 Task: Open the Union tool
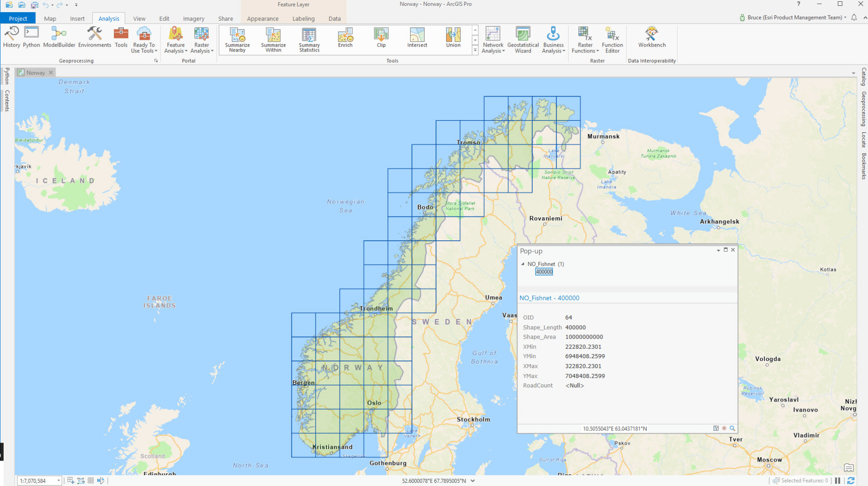click(x=453, y=37)
